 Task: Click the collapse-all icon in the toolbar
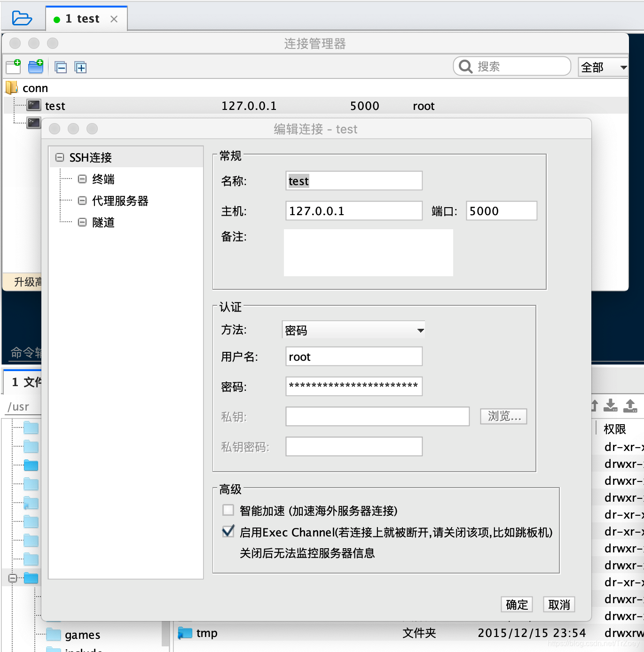[61, 67]
